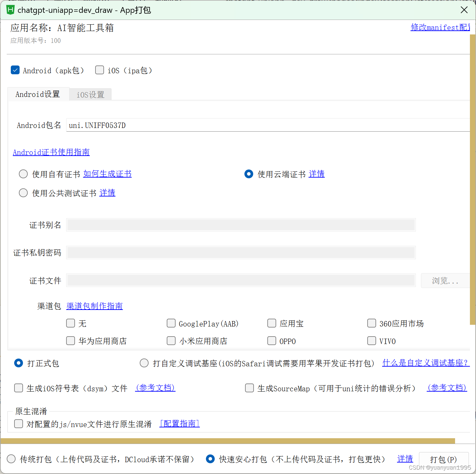Select the 使用公共测试证书 radio button

[x=23, y=193]
